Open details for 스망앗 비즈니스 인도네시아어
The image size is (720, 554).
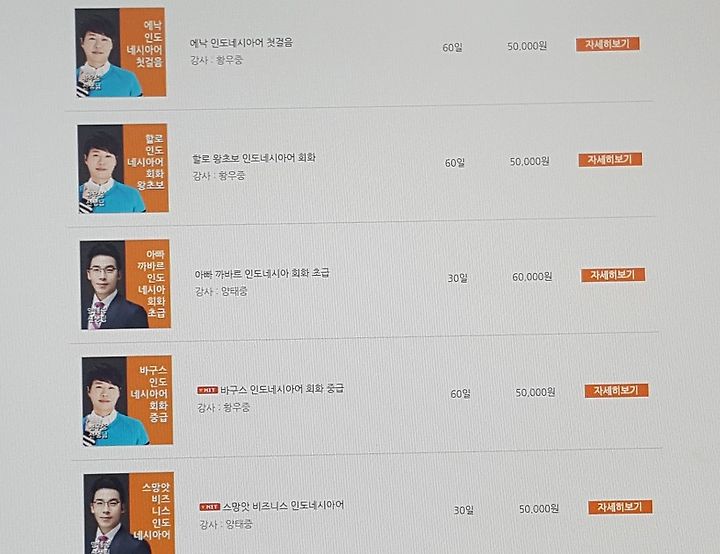[620, 507]
